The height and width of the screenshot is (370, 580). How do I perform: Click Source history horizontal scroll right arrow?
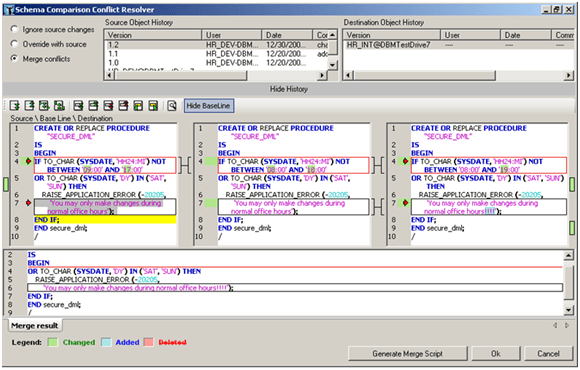(x=322, y=75)
